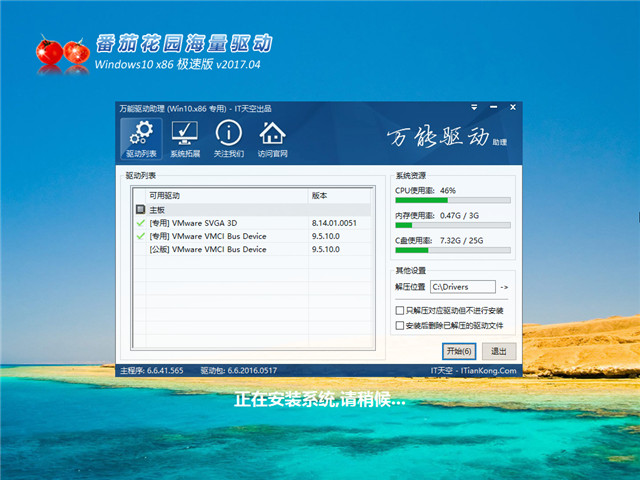
Task: Click the C盘使用率 progress bar
Action: (x=453, y=250)
